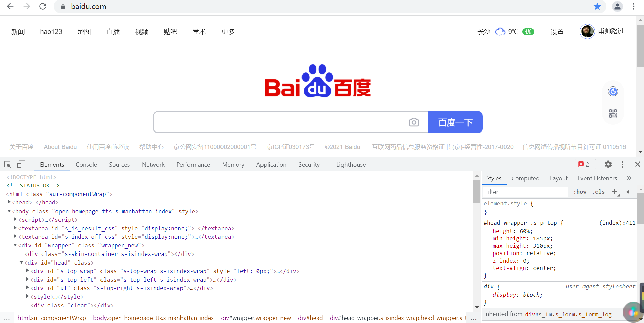Click the green 优 air quality badge
The image size is (644, 323).
[528, 32]
